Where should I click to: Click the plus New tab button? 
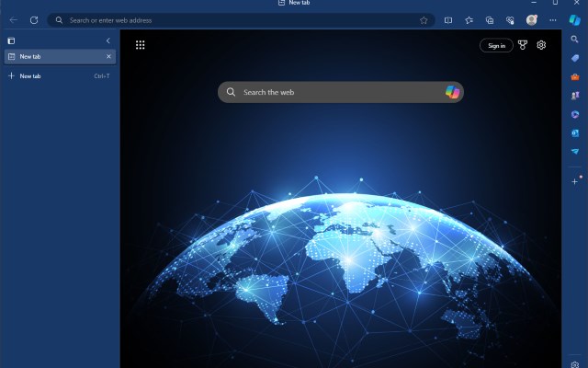click(x=60, y=75)
